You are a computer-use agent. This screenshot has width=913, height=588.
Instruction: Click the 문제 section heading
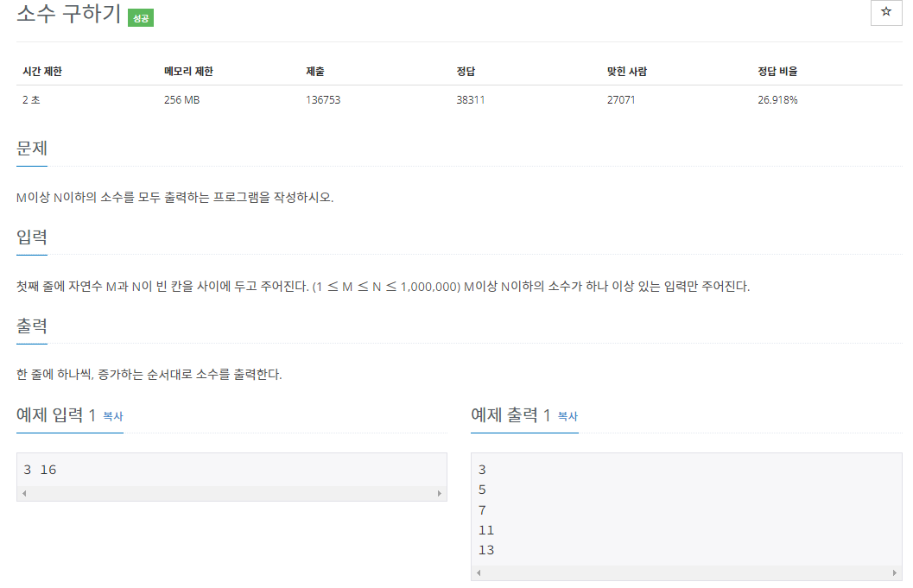(31, 149)
